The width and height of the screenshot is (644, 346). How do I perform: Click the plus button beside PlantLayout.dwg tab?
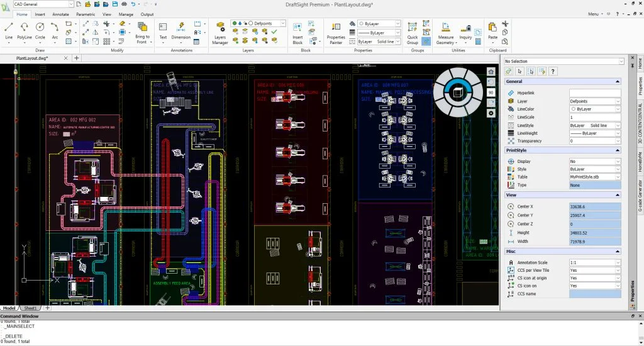tap(77, 58)
